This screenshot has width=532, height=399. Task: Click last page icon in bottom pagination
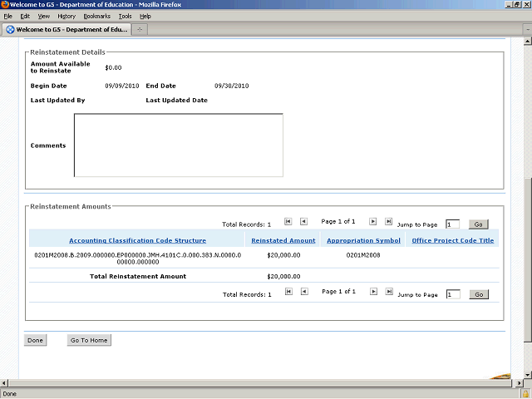point(388,292)
